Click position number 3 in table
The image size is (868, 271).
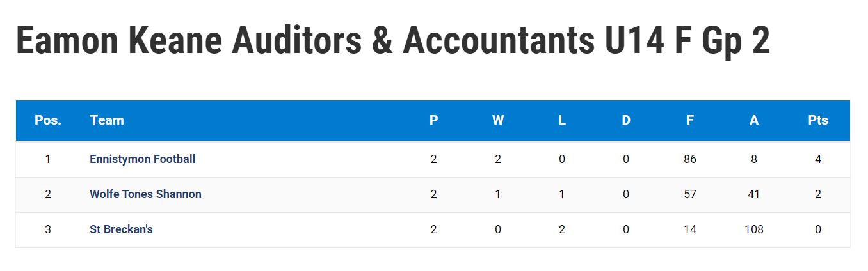(48, 229)
